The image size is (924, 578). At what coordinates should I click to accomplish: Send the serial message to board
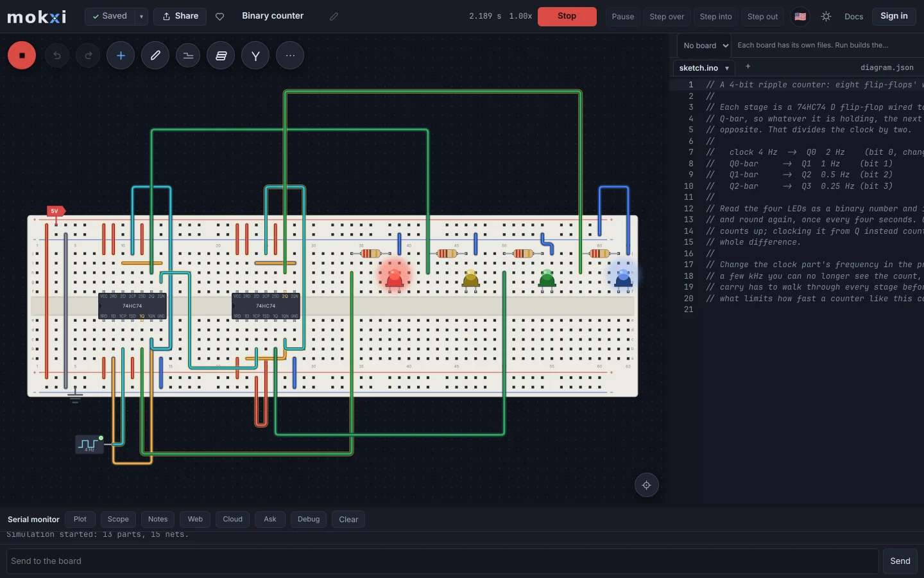(900, 561)
